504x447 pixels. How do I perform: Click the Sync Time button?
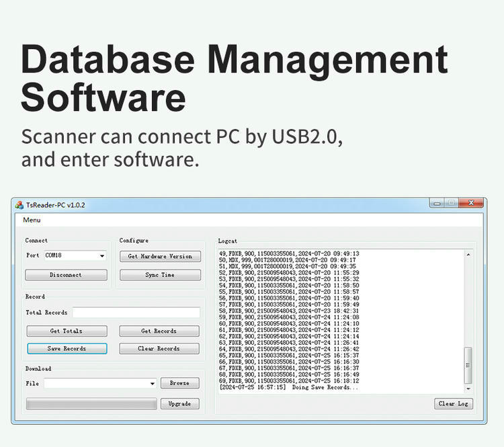coord(160,275)
